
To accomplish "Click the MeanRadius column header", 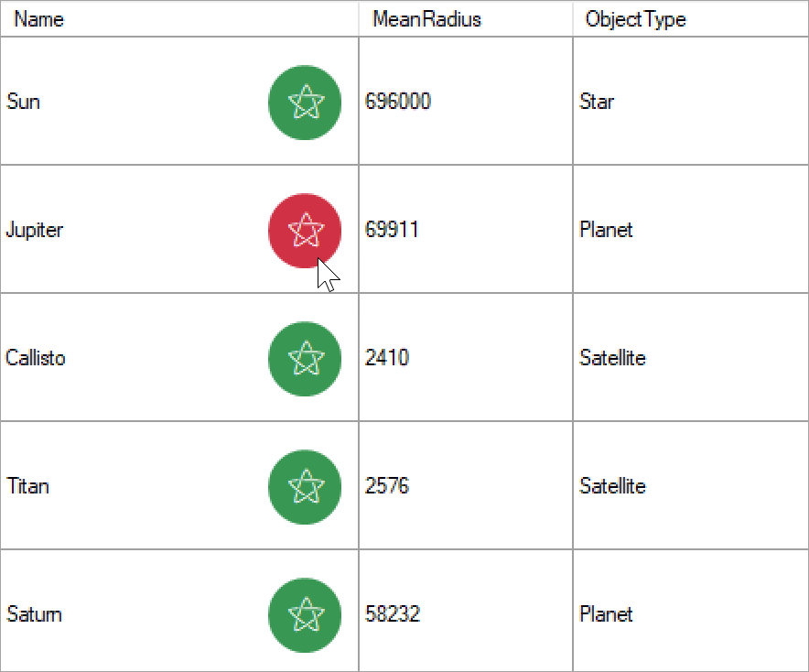I will point(426,19).
